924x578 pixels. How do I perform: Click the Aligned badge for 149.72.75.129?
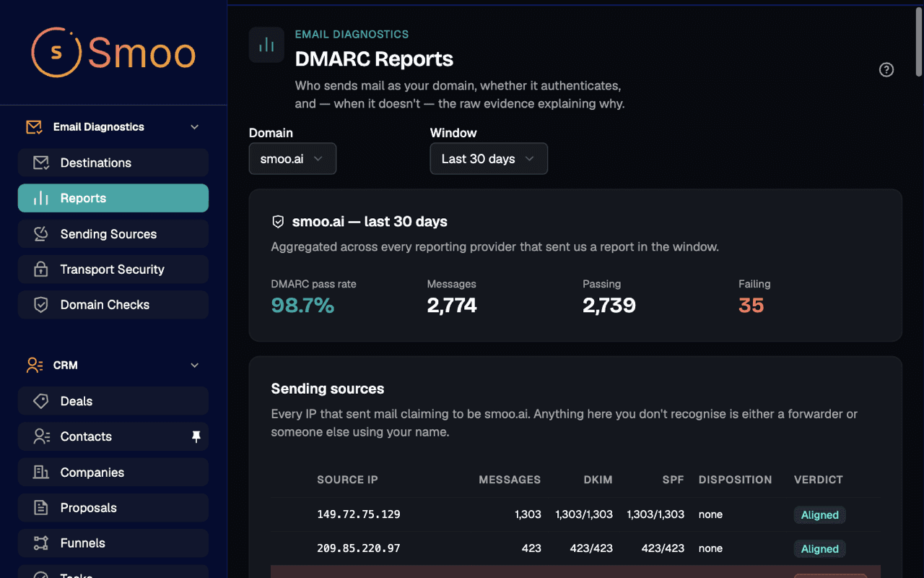tap(819, 515)
